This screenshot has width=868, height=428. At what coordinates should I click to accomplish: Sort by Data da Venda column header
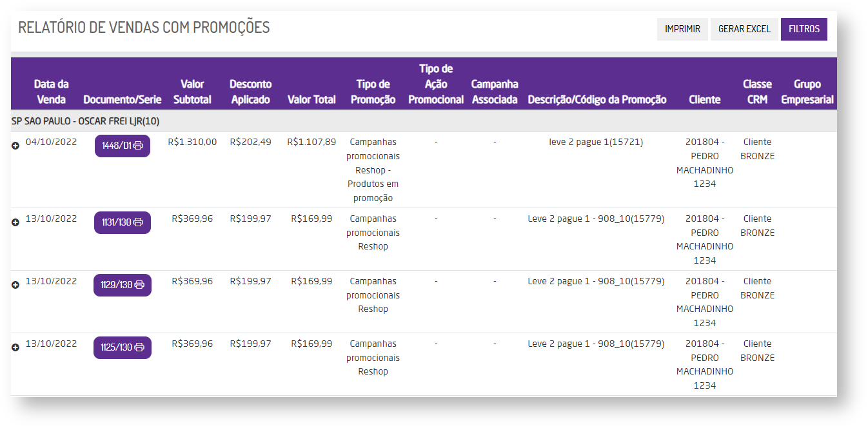pyautogui.click(x=51, y=92)
